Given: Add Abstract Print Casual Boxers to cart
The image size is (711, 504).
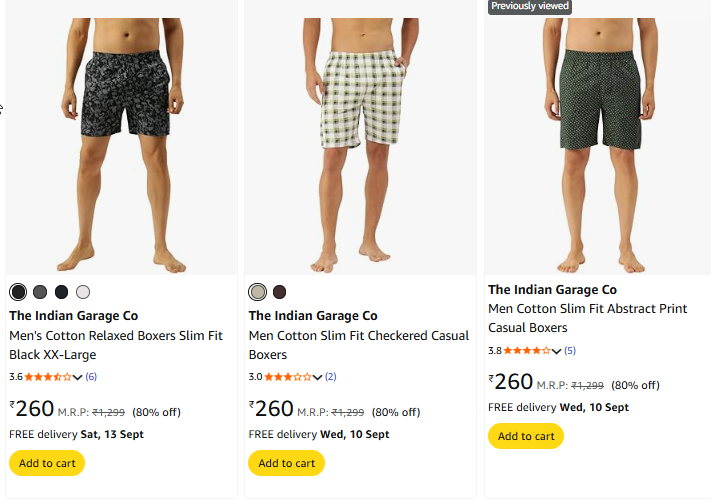Looking at the screenshot, I should pyautogui.click(x=526, y=436).
